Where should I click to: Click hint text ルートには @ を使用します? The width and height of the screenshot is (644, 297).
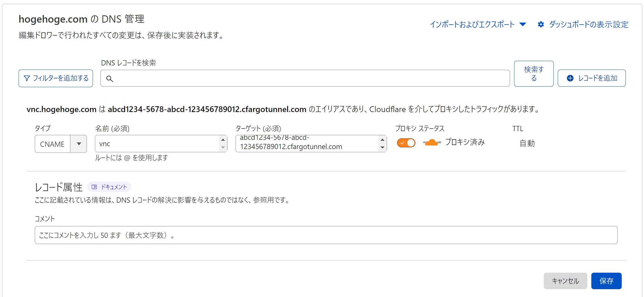[x=131, y=158]
